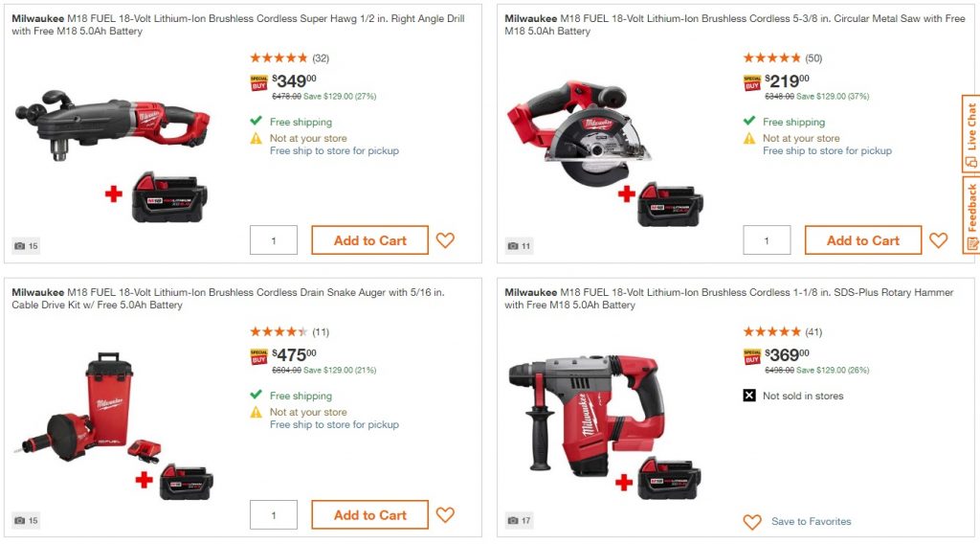Click quantity field for Super Hawg drill
The image size is (980, 544).
pyautogui.click(x=274, y=240)
